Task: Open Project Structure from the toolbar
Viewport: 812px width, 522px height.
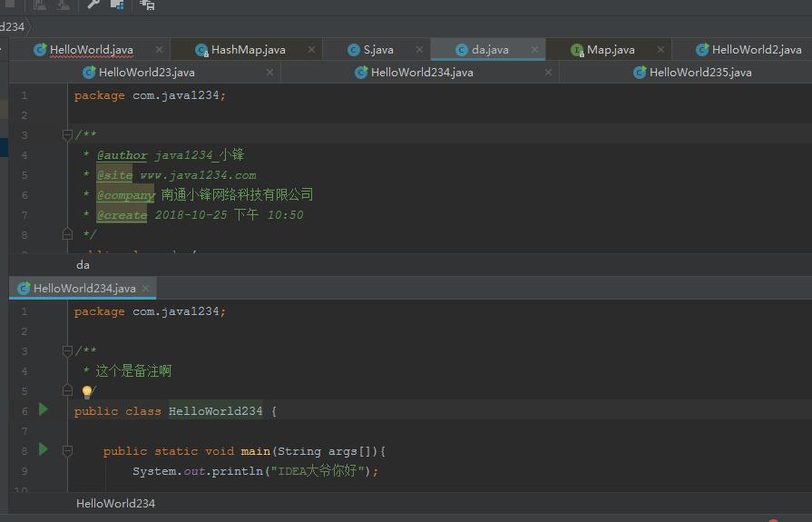Action: coord(117,5)
